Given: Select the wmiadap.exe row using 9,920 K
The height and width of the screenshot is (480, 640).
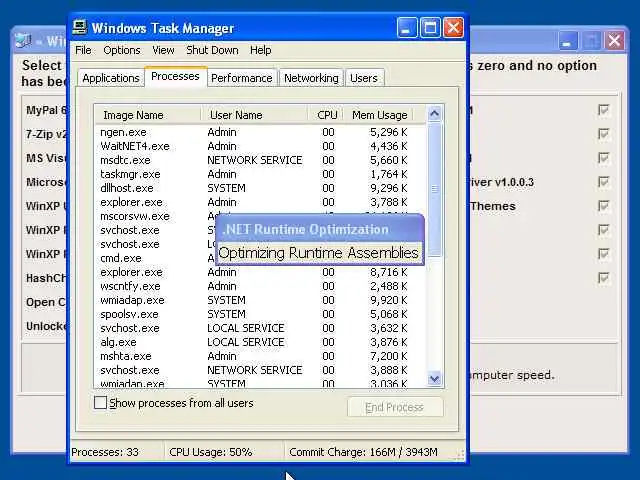Looking at the screenshot, I should 260,300.
